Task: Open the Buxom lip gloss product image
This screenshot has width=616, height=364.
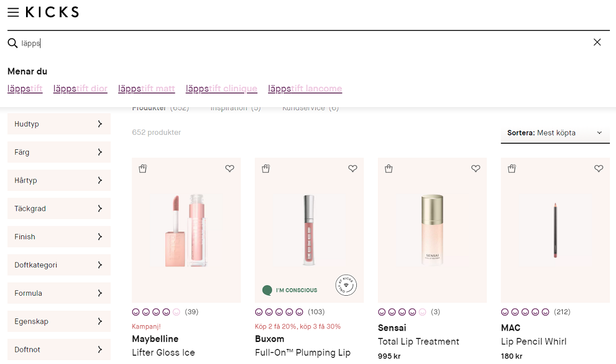Action: [309, 230]
